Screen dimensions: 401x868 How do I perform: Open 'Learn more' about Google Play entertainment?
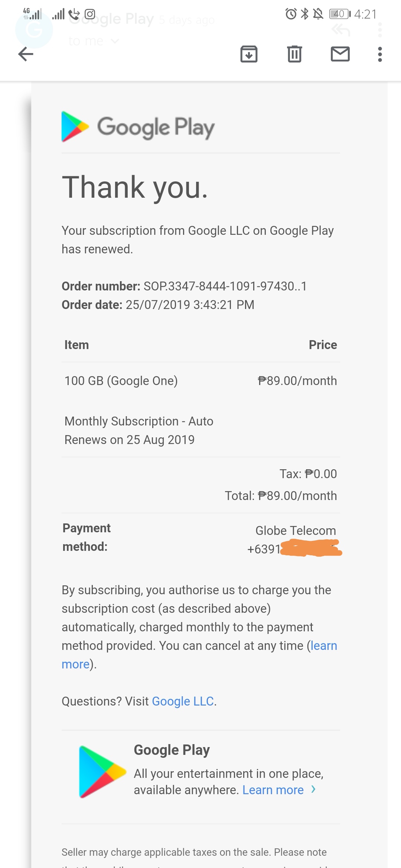tap(273, 790)
